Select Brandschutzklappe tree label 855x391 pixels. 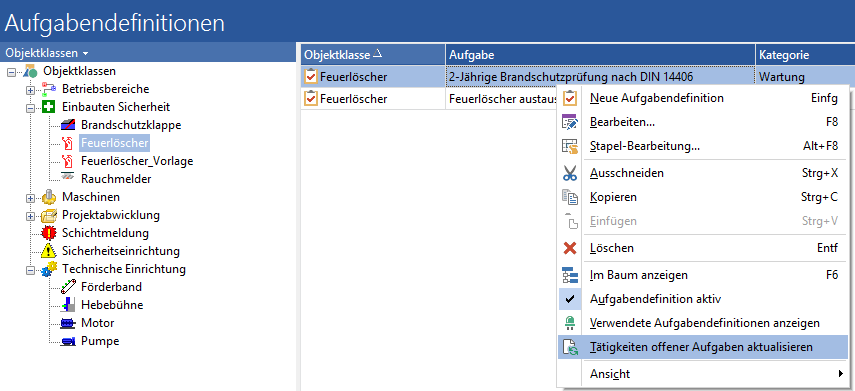click(x=131, y=125)
